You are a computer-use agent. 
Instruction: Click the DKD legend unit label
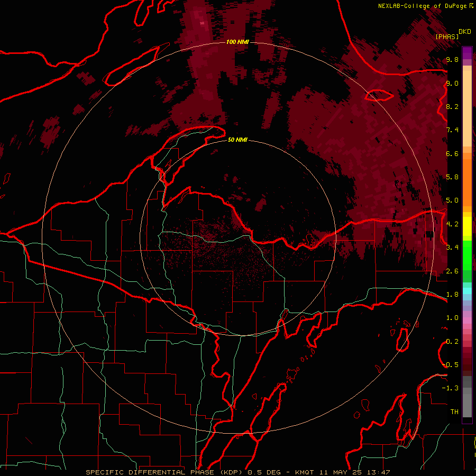point(464,32)
